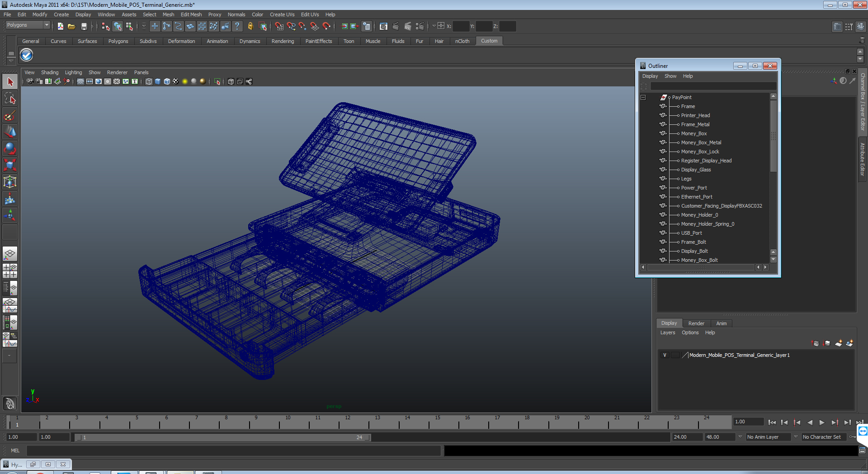The height and width of the screenshot is (474, 868).
Task: Open Outliner Display menu
Action: pos(650,76)
